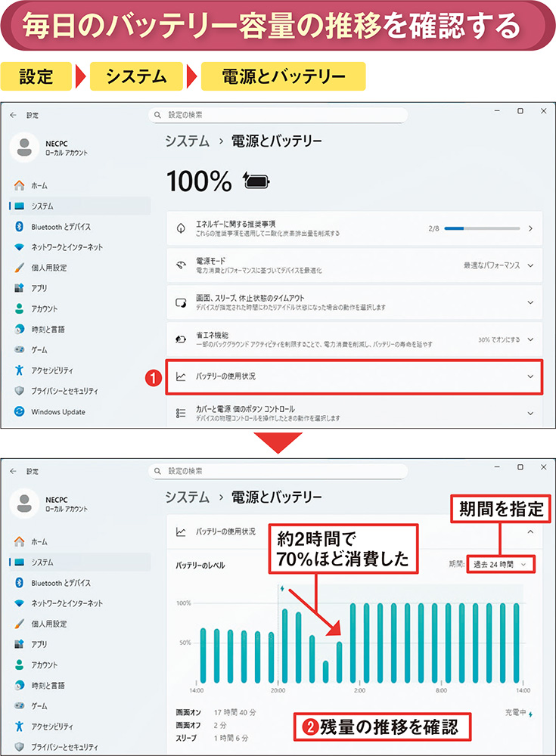
Task: Open the 電源モード dropdown showing 最適なパフォーマンス
Action: click(x=498, y=265)
